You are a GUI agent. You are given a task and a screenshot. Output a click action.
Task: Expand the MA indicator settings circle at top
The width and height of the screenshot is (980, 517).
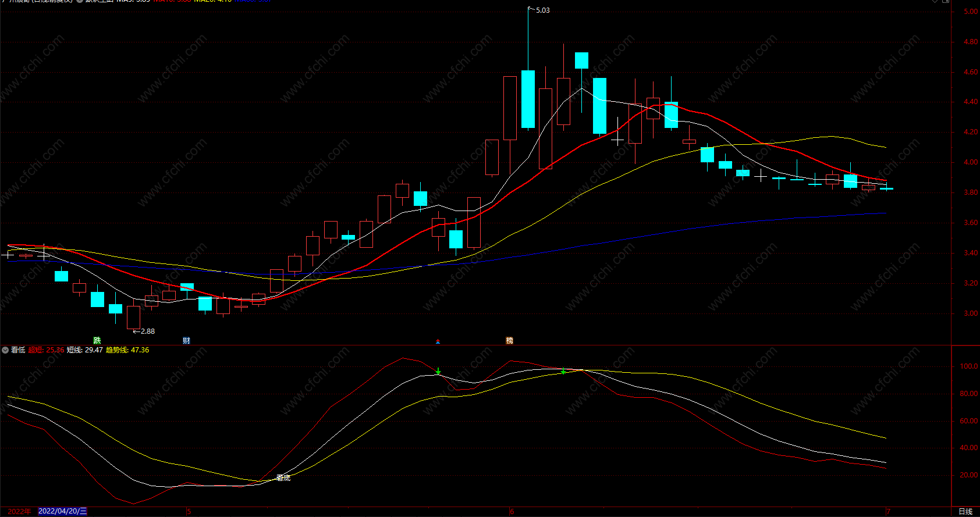tap(80, 1)
